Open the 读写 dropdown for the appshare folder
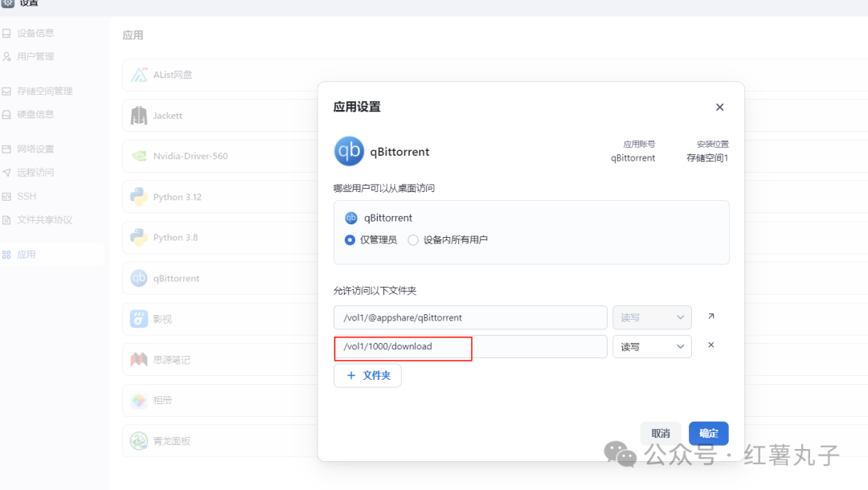 [x=652, y=317]
